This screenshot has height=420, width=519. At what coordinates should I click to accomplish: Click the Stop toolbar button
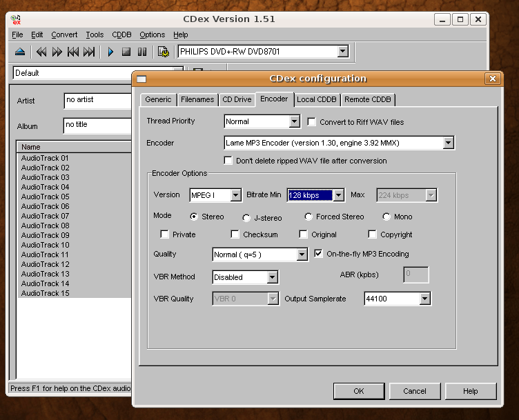click(x=126, y=52)
